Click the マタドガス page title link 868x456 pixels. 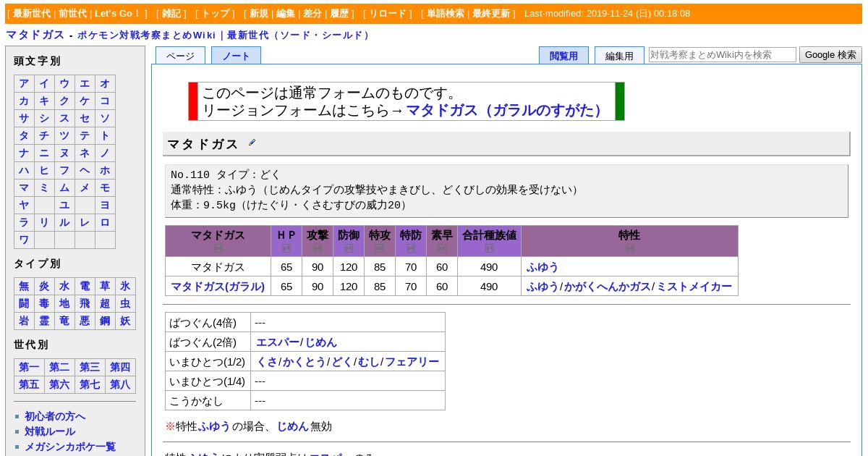(35, 35)
